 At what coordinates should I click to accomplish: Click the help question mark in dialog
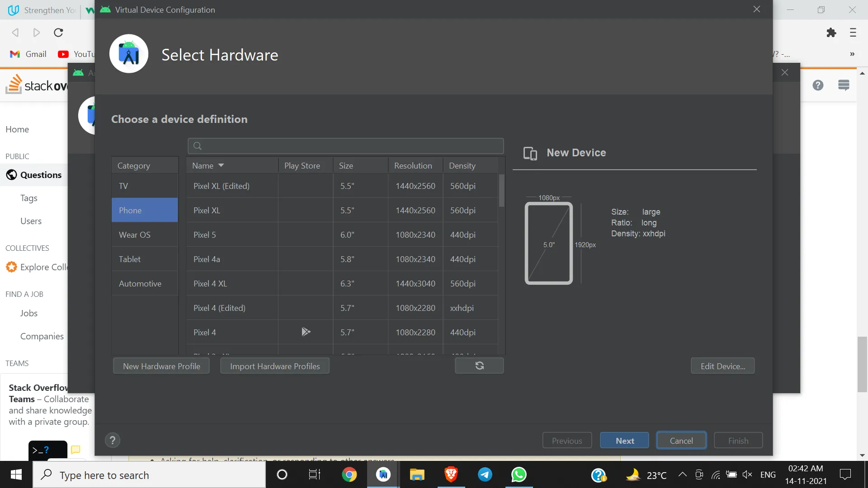coord(113,440)
